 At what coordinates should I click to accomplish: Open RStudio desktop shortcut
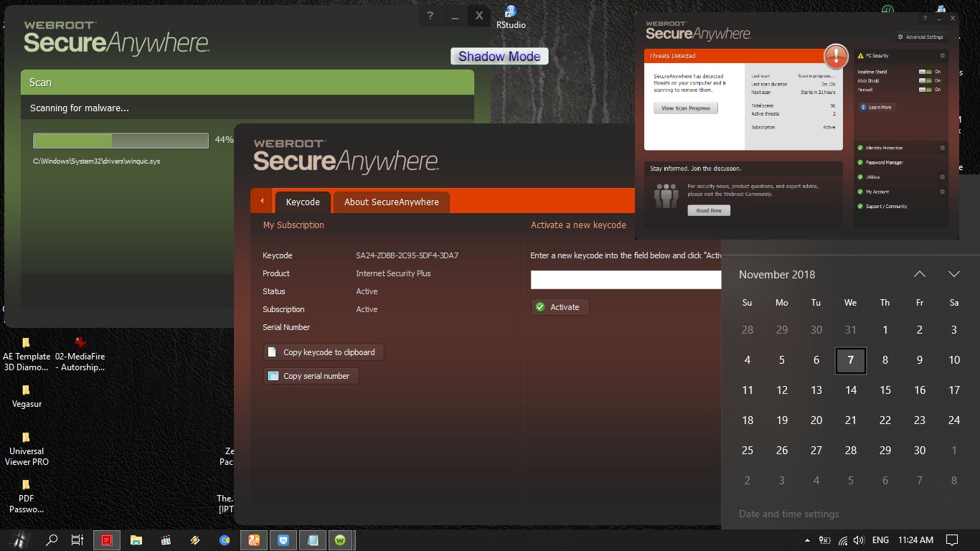coord(511,17)
